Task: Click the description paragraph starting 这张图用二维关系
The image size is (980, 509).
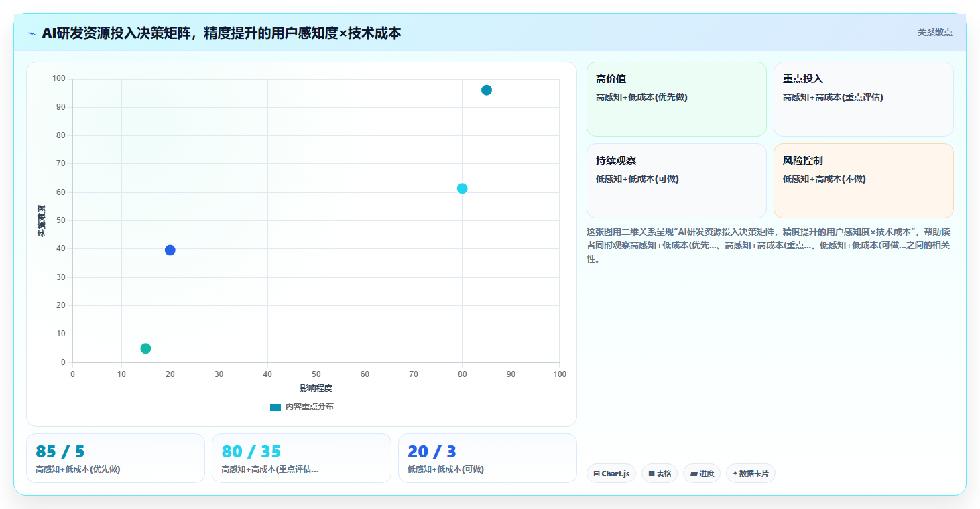Action: pyautogui.click(x=768, y=245)
